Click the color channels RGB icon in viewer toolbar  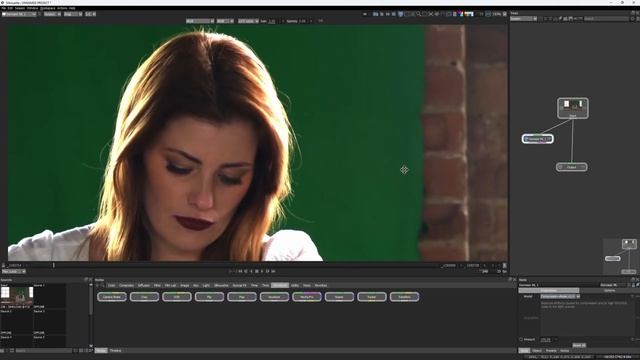[x=461, y=14]
